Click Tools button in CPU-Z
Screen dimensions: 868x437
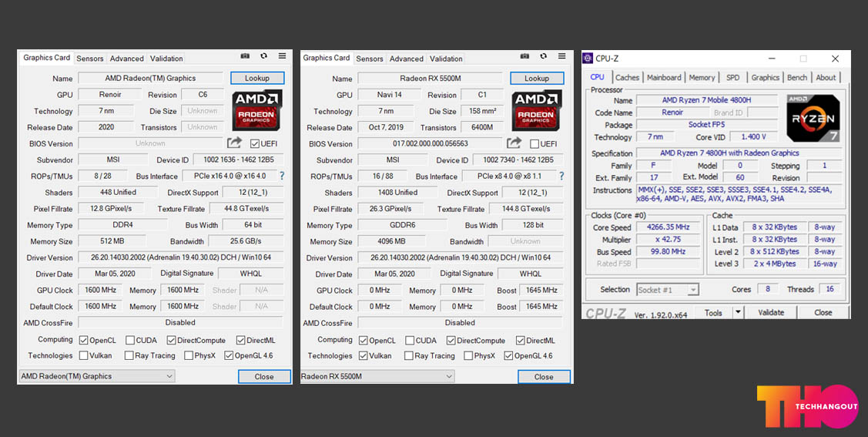[x=713, y=312]
